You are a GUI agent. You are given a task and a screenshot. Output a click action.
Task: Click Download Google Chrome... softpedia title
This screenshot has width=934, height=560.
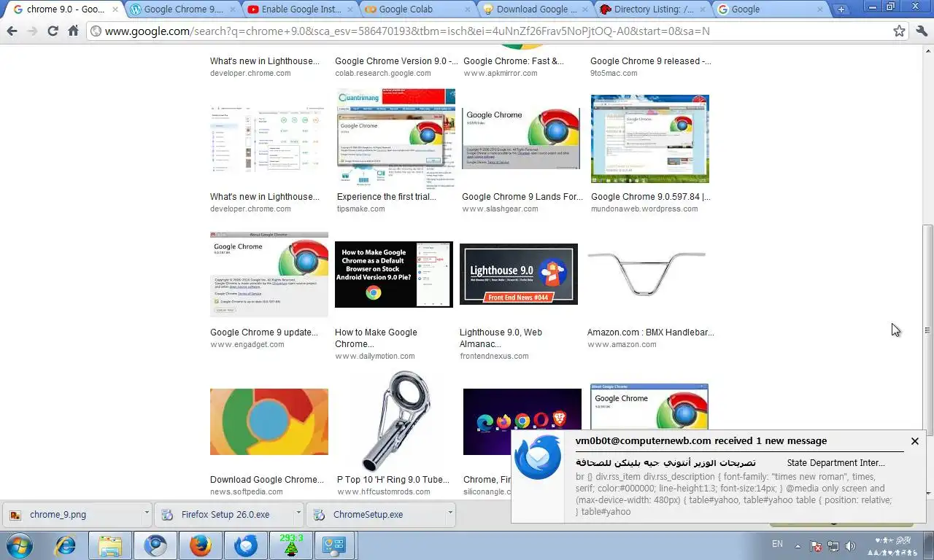[x=267, y=480]
